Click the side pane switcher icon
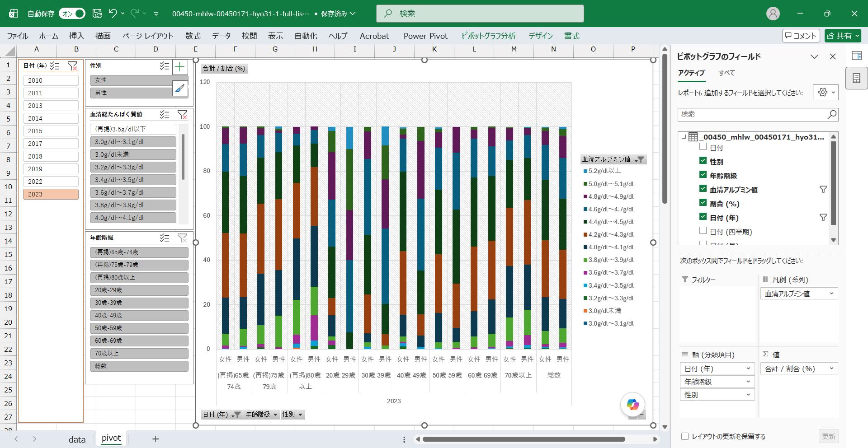This screenshot has width=868, height=448. point(857,56)
